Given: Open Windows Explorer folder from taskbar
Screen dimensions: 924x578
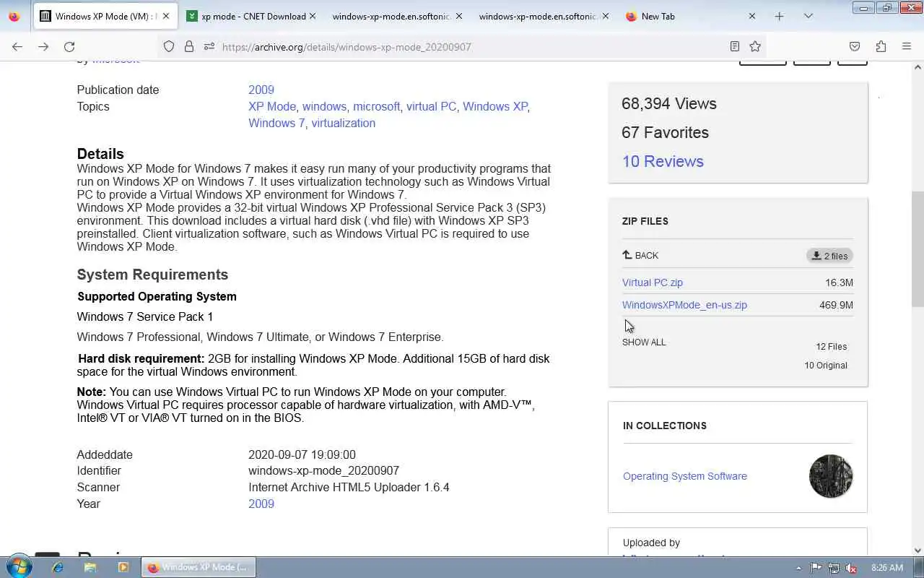Looking at the screenshot, I should point(90,567).
